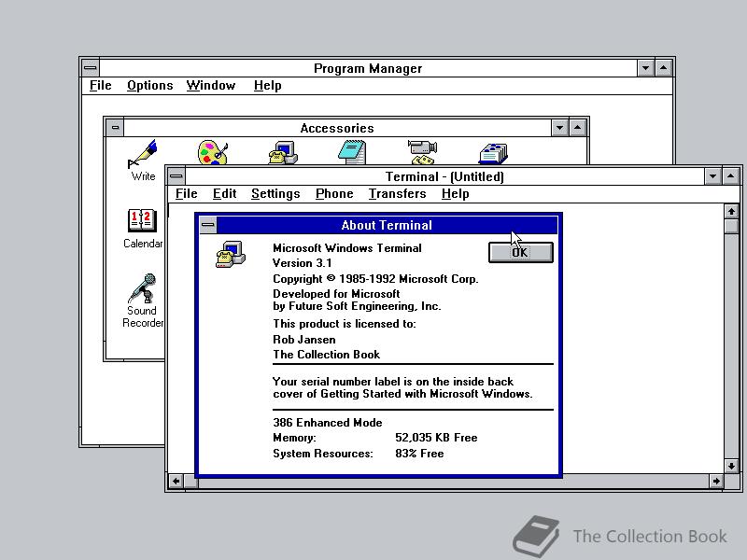The height and width of the screenshot is (560, 747).
Task: Click 'by Future Soft Engineering, Inc.' text
Action: 357,306
